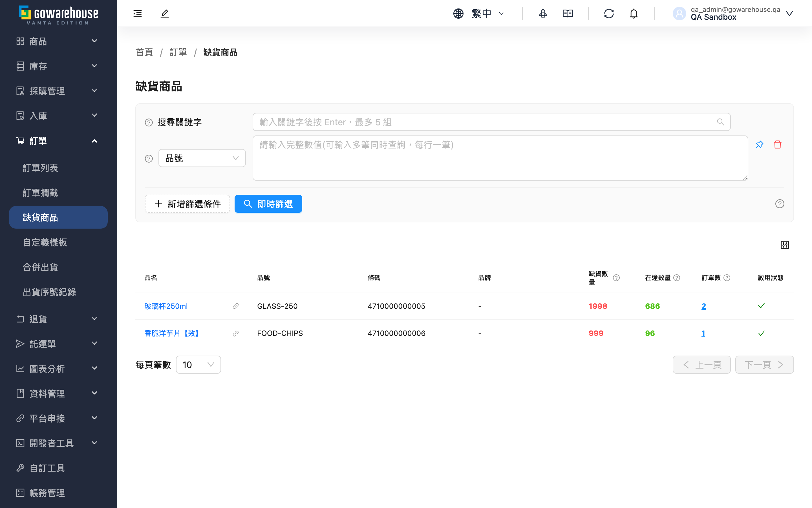Open the 帳務管理 menu item
This screenshot has width=812, height=508.
pos(59,492)
